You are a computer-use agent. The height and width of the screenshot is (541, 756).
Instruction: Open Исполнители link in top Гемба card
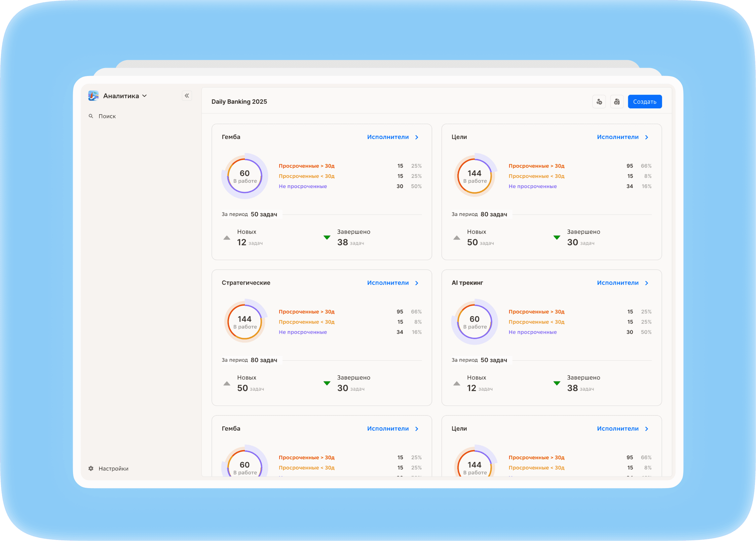(x=388, y=137)
